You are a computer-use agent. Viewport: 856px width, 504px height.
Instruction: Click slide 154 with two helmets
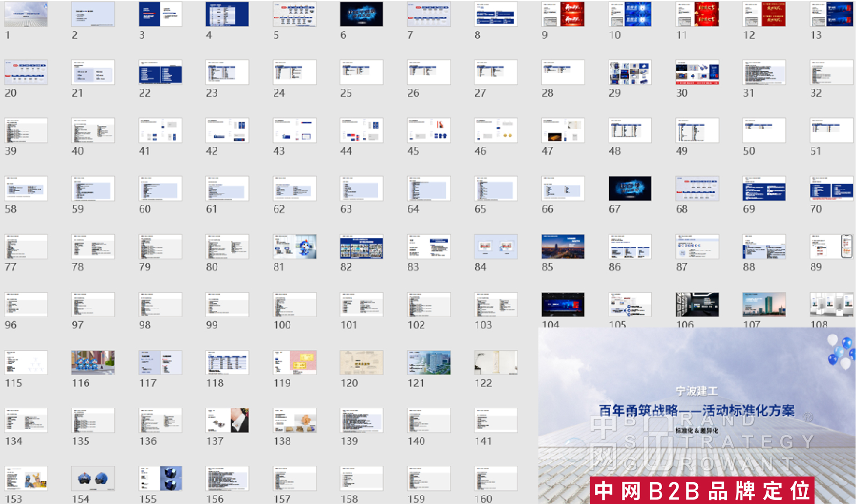pyautogui.click(x=93, y=478)
